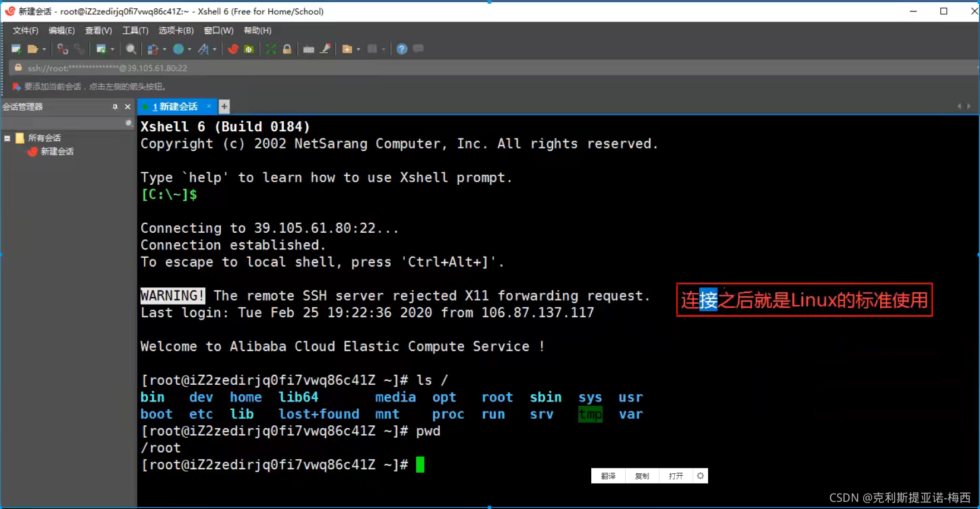Open the 工具(T) menu

click(135, 30)
